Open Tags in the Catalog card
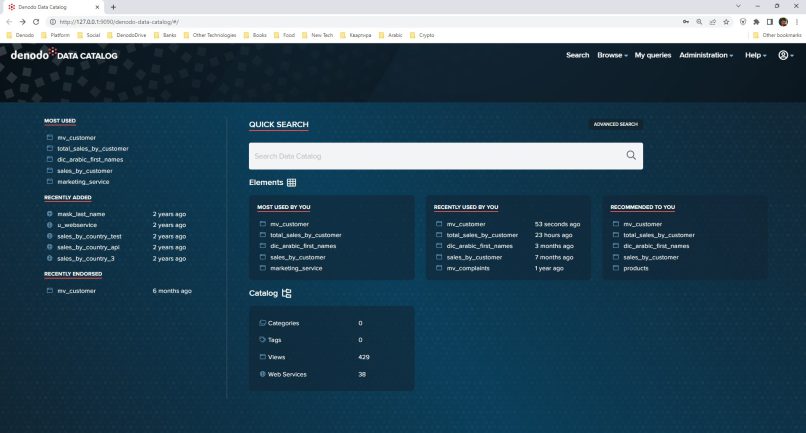 point(274,340)
